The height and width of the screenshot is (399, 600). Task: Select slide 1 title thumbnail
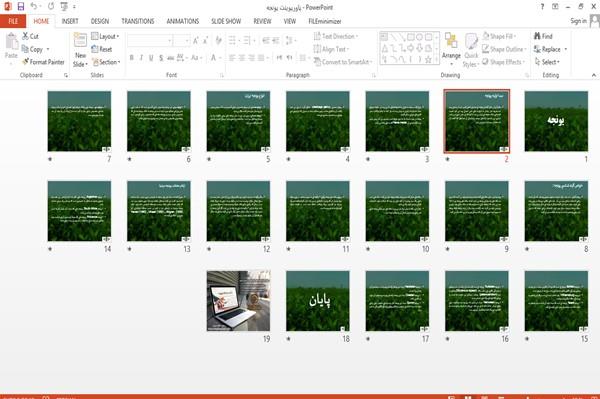[x=556, y=121]
